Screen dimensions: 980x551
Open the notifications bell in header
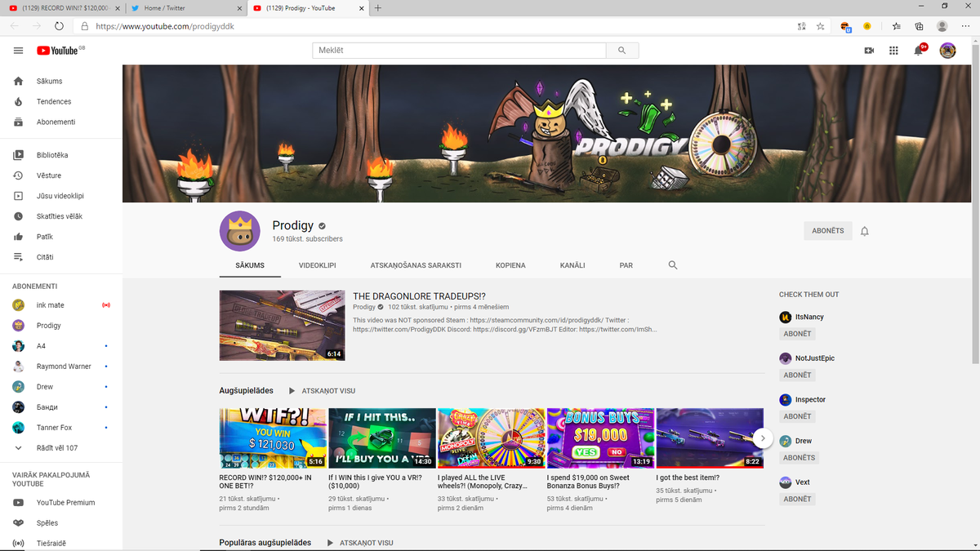919,51
